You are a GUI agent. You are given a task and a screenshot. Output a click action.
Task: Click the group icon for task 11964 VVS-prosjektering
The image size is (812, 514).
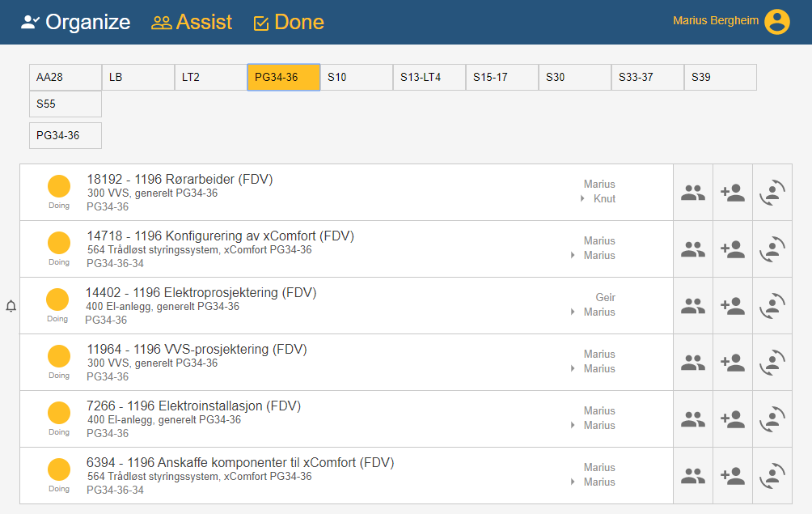693,363
